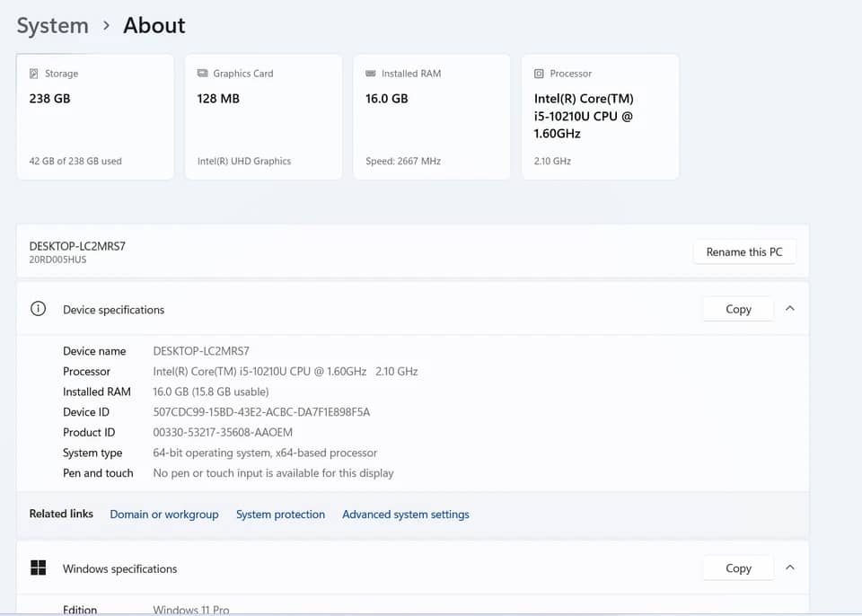Select model number 20RD005HUS text

pos(57,260)
